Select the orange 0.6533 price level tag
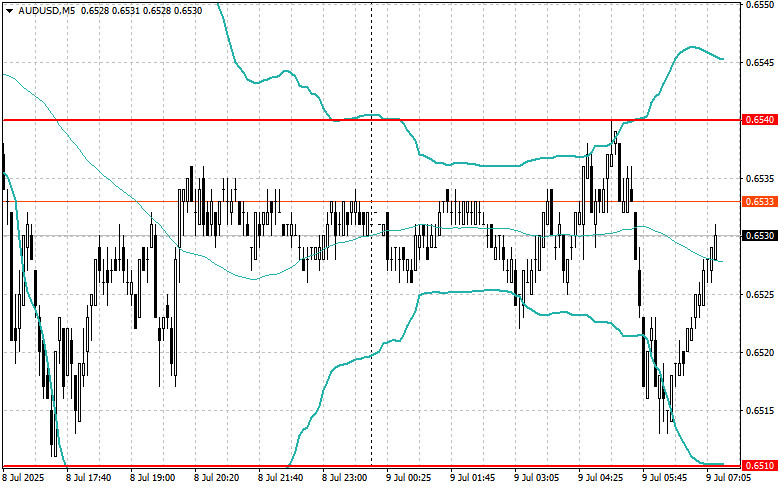 pos(760,202)
